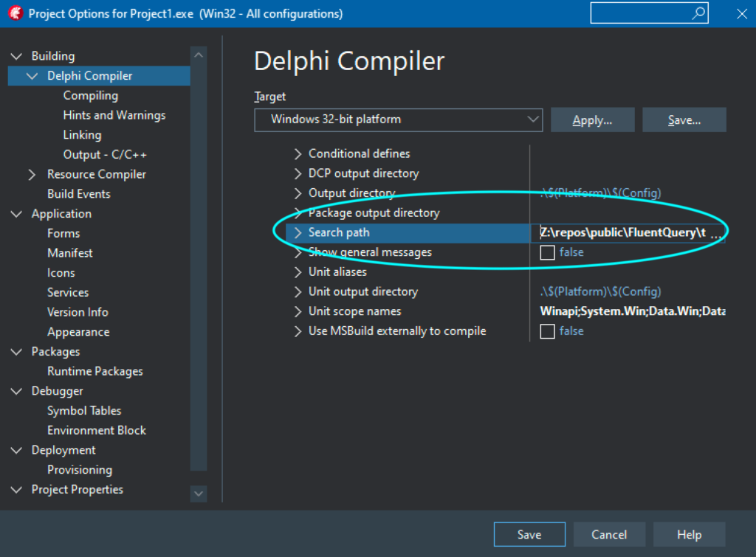This screenshot has height=557, width=756.
Task: Click the Unit output directory value text
Action: (600, 292)
